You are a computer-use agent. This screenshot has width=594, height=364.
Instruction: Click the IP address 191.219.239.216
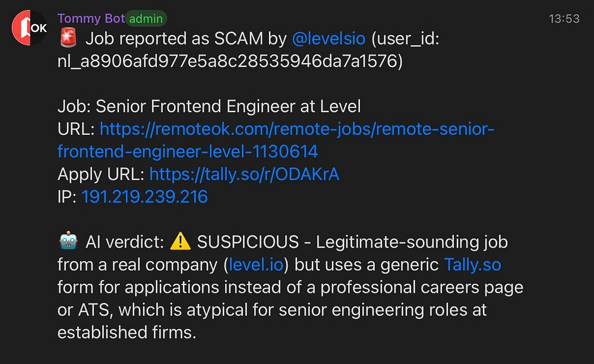(x=144, y=197)
